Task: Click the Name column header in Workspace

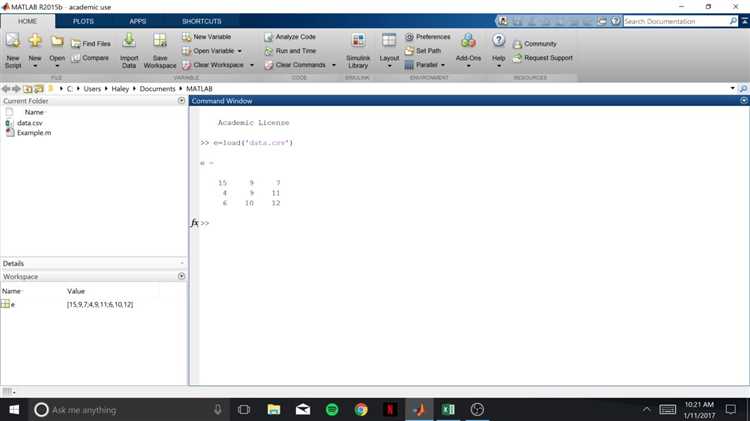Action: click(x=11, y=291)
